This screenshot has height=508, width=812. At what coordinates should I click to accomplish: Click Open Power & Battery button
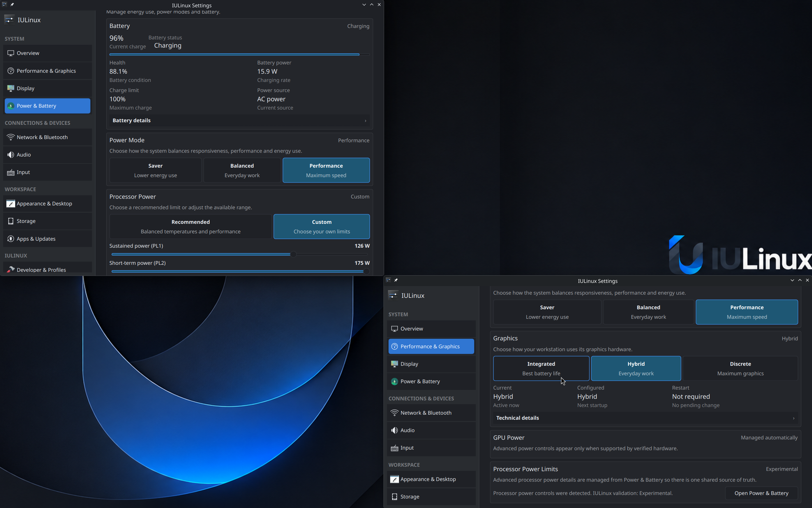point(761,493)
